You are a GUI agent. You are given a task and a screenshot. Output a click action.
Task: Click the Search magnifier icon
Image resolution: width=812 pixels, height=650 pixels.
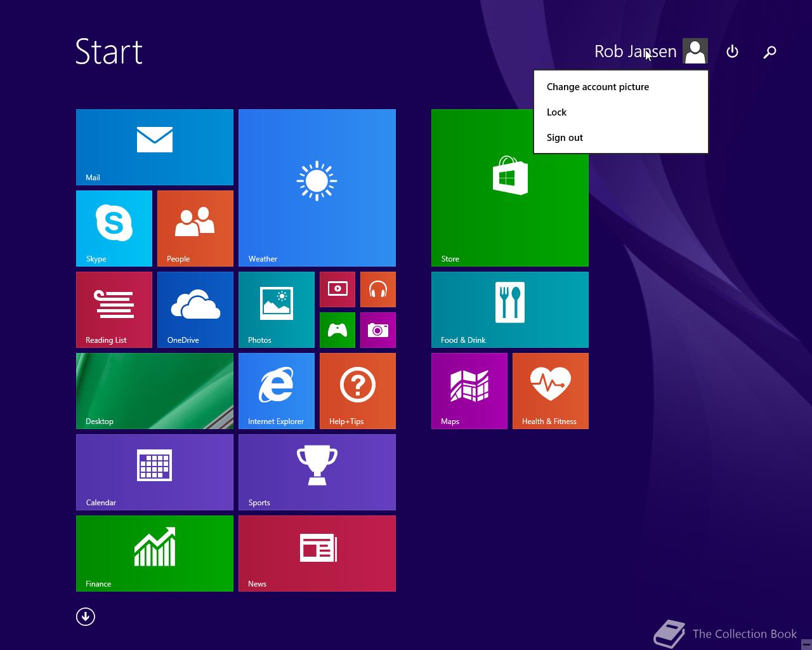[x=769, y=52]
